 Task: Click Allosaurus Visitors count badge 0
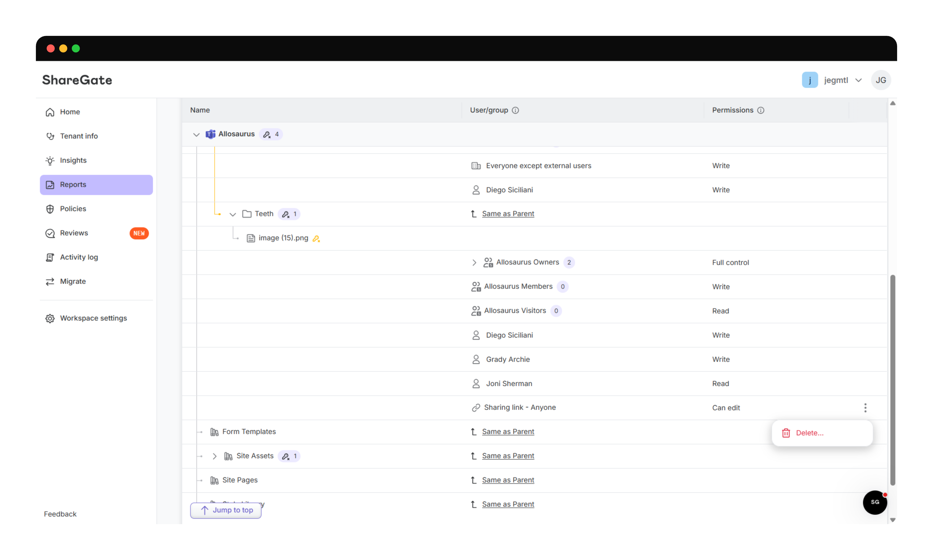pos(556,311)
